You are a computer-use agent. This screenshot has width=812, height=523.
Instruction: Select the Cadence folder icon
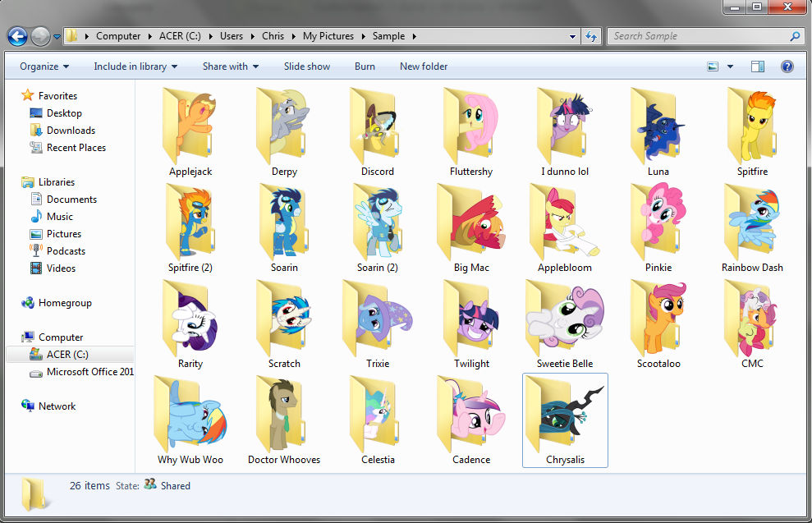pos(470,414)
